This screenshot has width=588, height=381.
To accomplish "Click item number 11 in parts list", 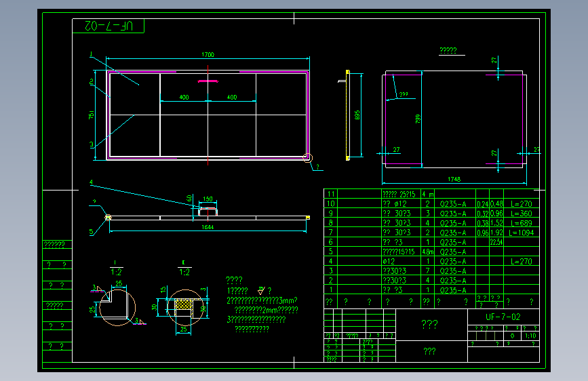I will [331, 195].
